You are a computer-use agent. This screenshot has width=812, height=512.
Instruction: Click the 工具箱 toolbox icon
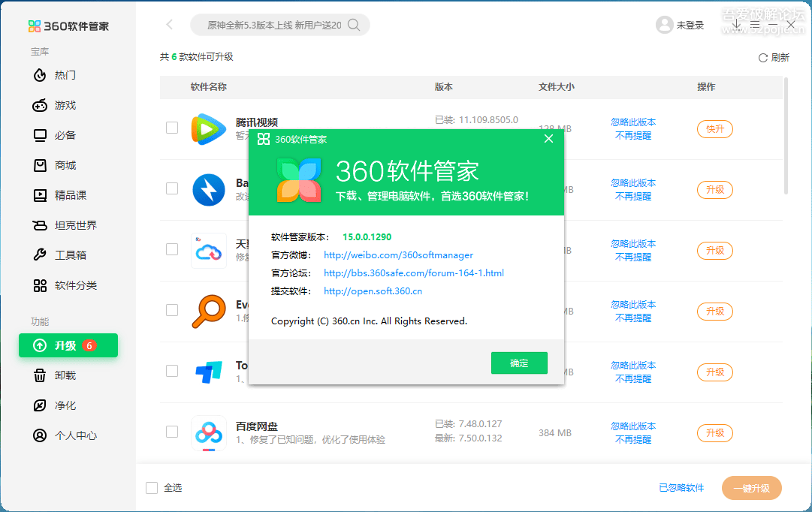tap(41, 255)
